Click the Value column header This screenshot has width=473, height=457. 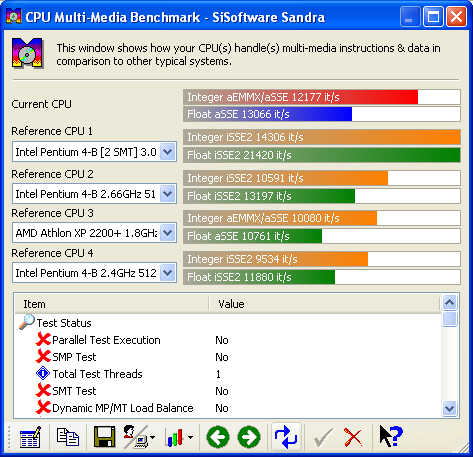(325, 304)
